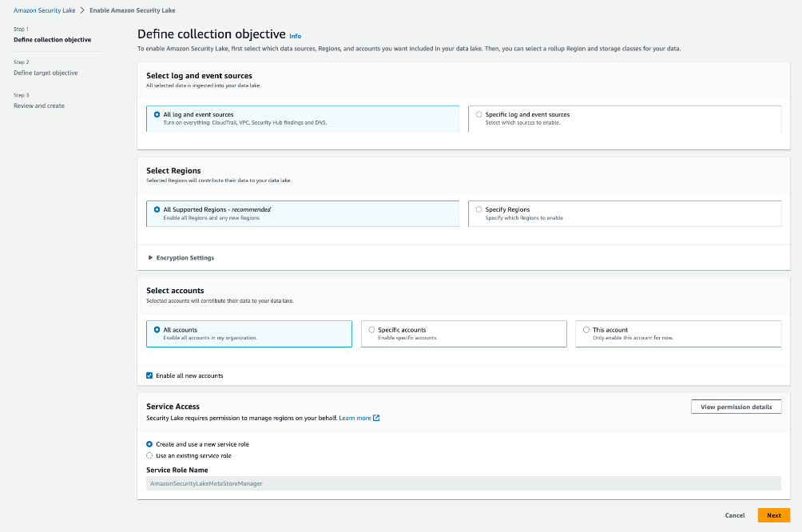Screen dimensions: 802x532
Task: Click the orange "Next" button
Action: [773, 515]
